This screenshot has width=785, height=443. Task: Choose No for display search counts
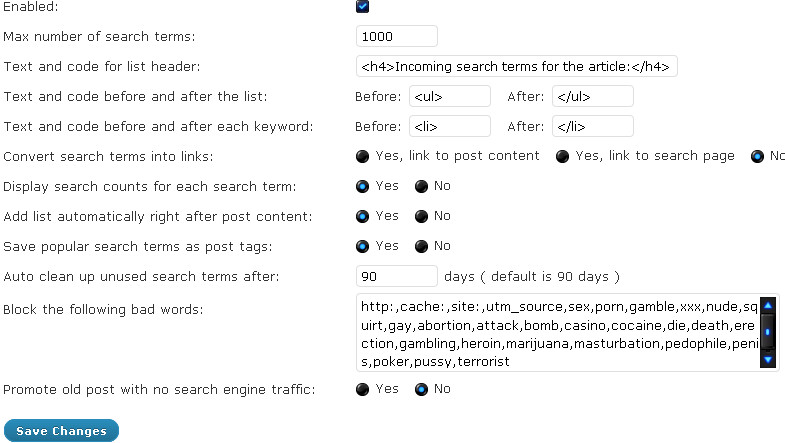(x=422, y=187)
